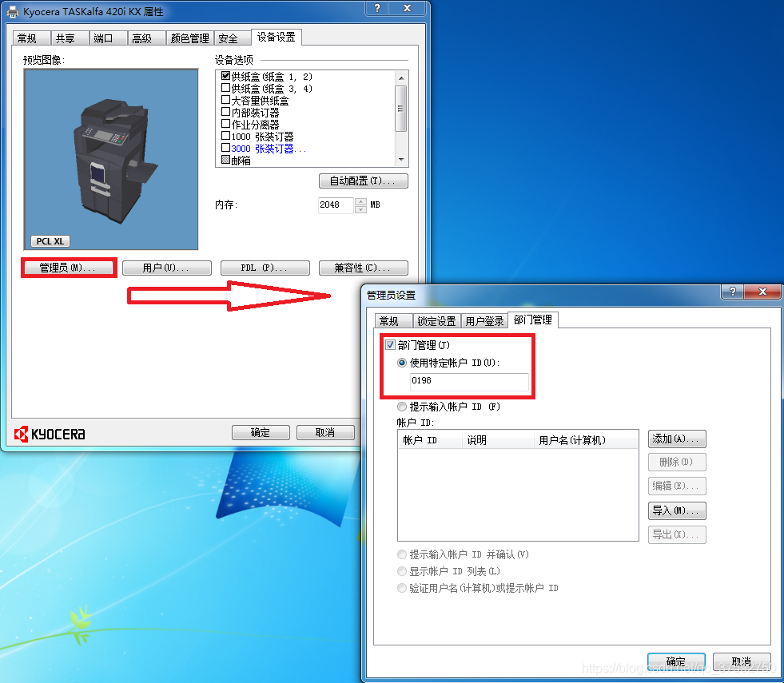The image size is (784, 683).
Task: Open PDL (P)... settings
Action: tap(265, 268)
